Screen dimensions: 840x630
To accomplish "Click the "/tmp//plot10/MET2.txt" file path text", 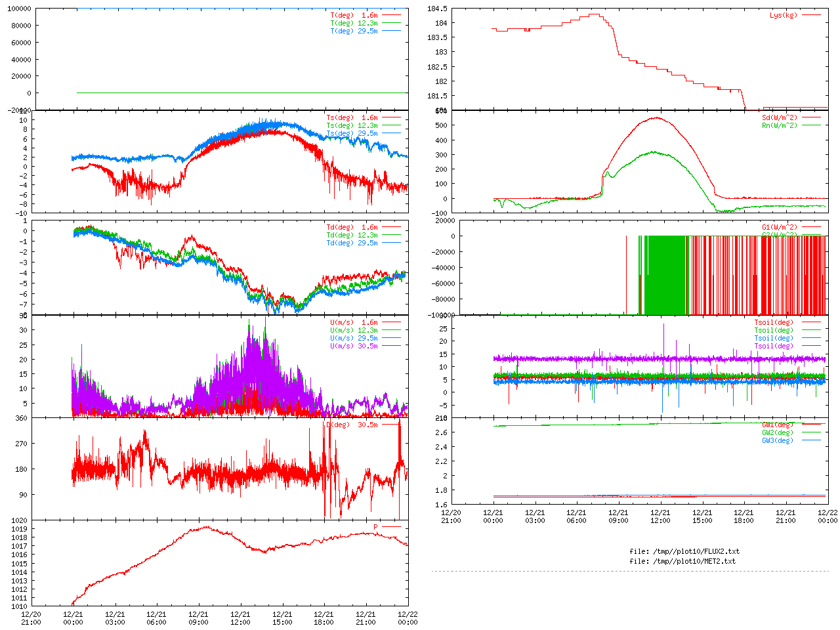I will 694,561.
